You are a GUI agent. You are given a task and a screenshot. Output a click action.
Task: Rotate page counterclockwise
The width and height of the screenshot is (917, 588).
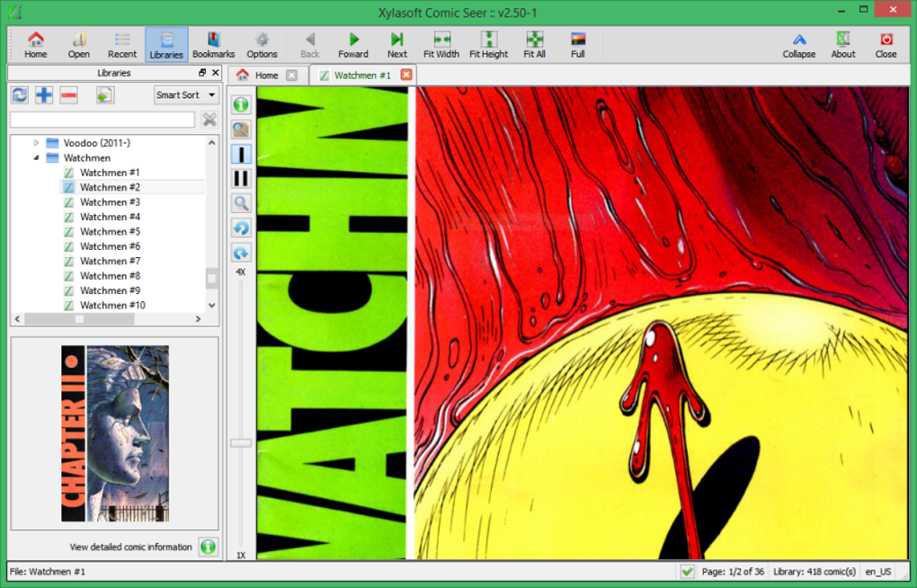tap(241, 228)
